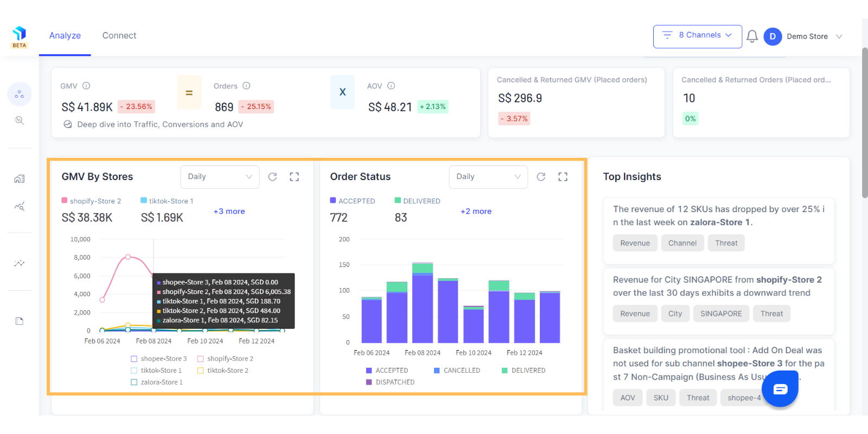Click the AOV tag on basket insight
This screenshot has height=434, width=868.
pyautogui.click(x=628, y=398)
